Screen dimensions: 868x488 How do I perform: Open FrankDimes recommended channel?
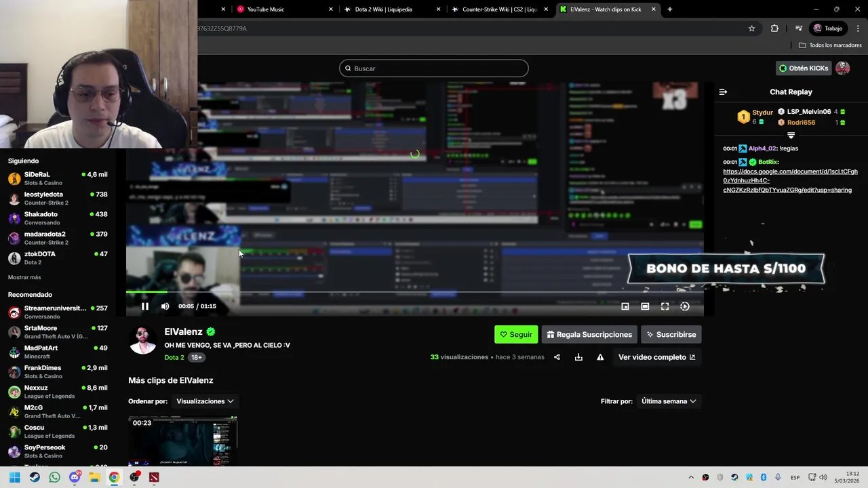point(58,371)
